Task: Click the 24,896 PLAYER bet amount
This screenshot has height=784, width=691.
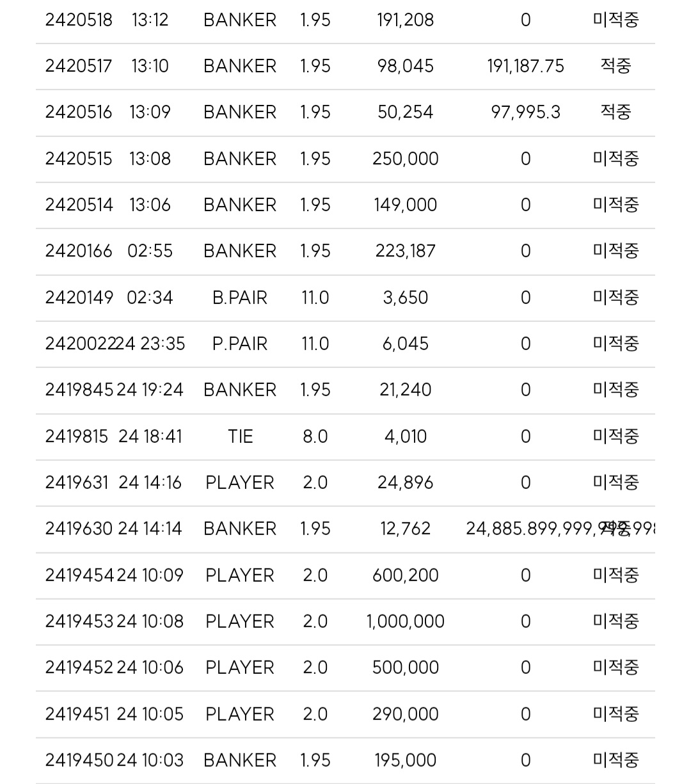Action: coord(406,483)
